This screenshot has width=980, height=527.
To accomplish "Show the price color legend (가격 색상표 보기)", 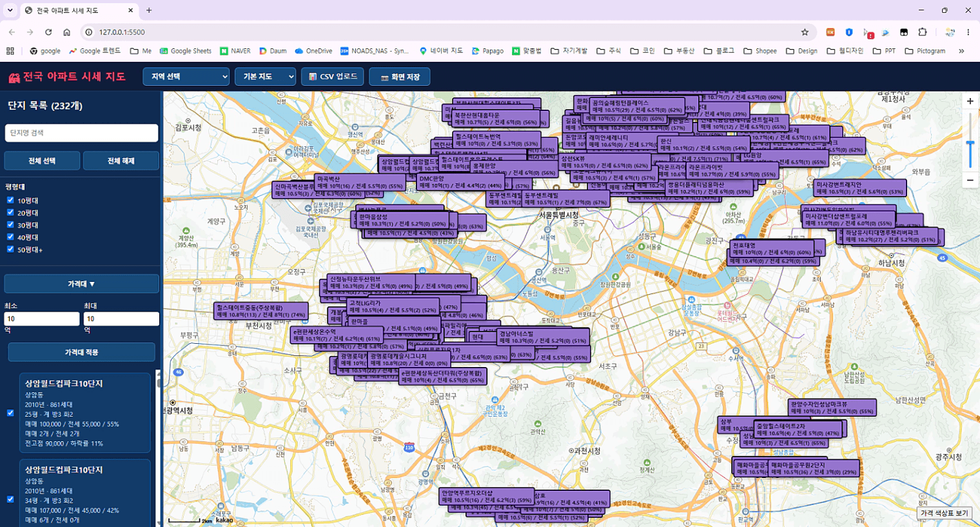I will (x=945, y=513).
